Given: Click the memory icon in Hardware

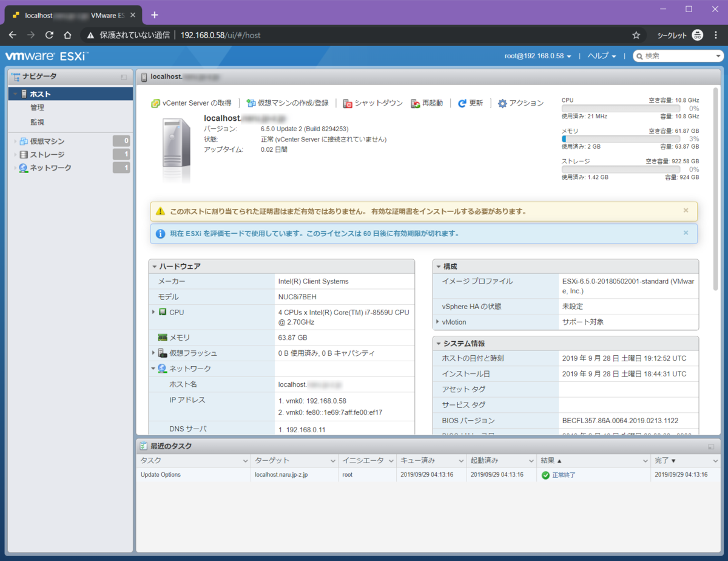Looking at the screenshot, I should coord(163,337).
